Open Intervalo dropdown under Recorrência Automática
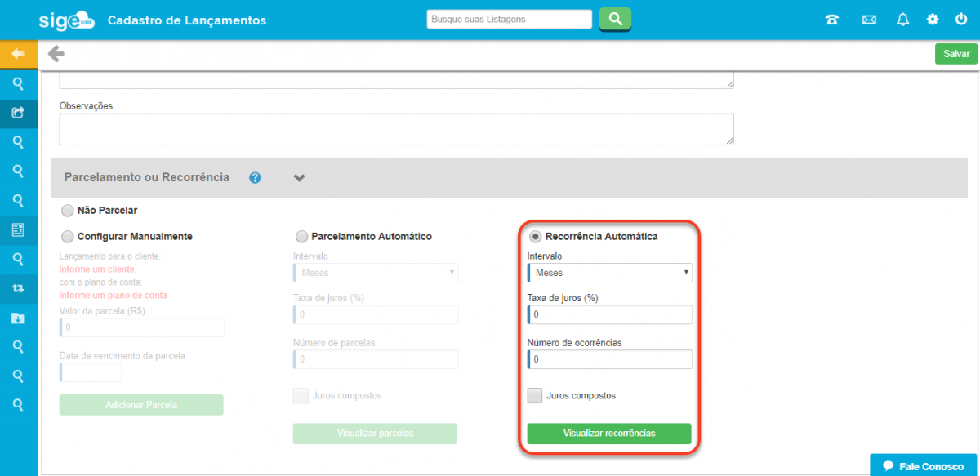This screenshot has height=476, width=980. point(610,273)
